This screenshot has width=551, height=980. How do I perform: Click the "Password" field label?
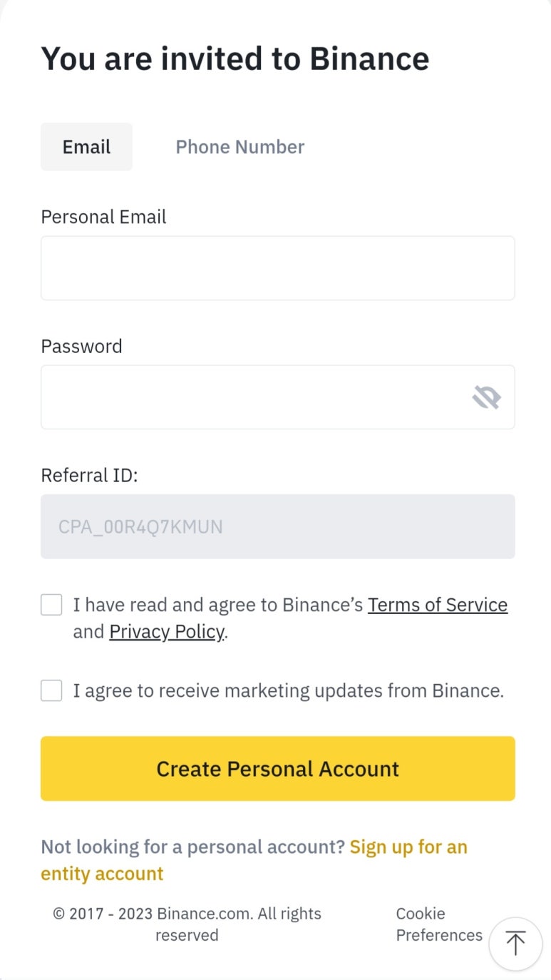click(81, 346)
